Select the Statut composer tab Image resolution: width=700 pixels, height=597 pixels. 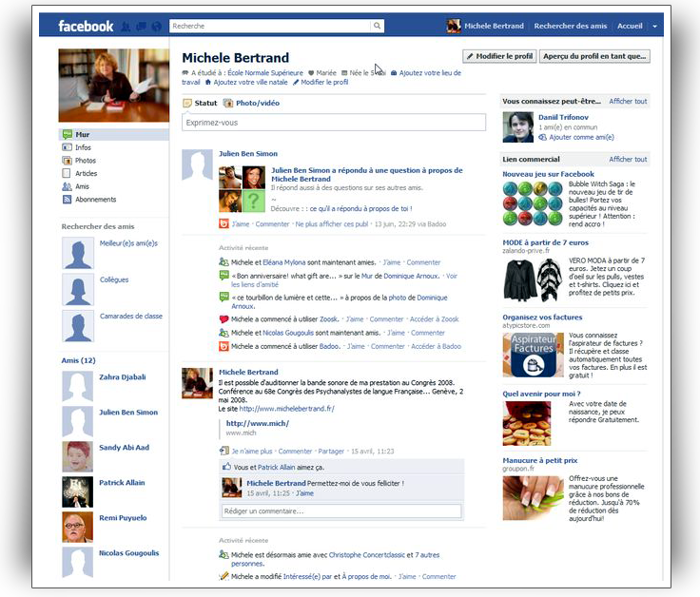pyautogui.click(x=200, y=103)
